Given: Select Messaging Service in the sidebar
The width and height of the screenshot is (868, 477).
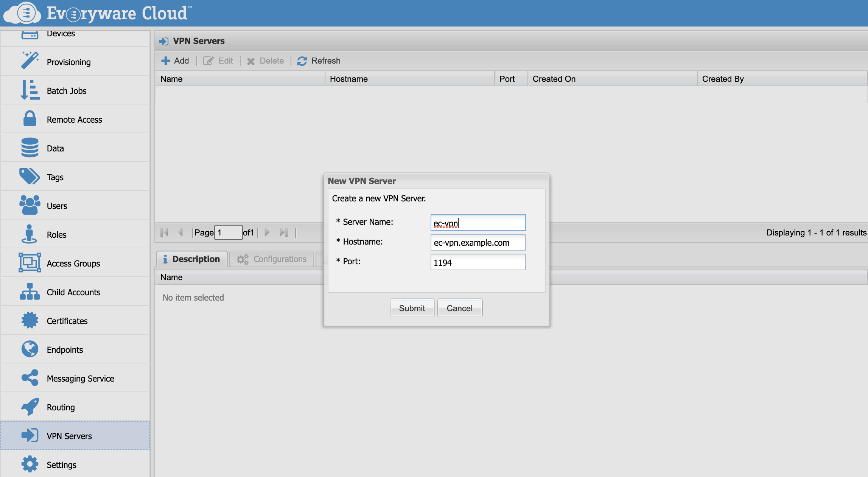Looking at the screenshot, I should pyautogui.click(x=75, y=378).
